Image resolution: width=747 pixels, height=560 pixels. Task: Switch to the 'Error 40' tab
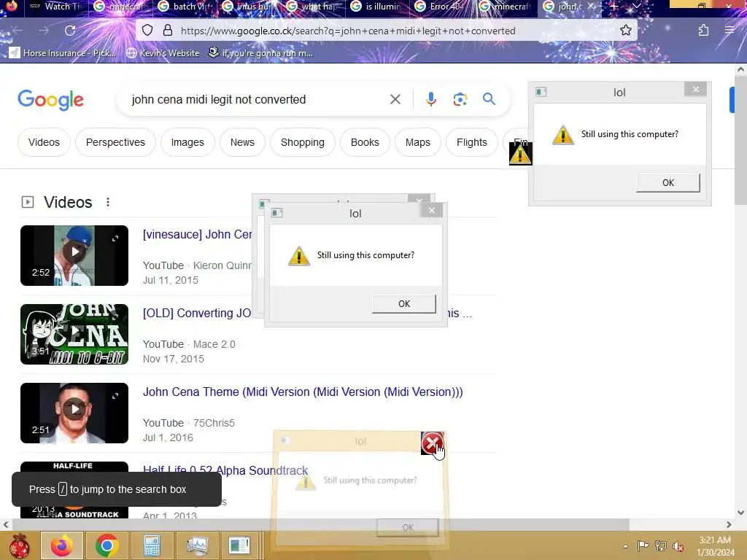coord(441,6)
